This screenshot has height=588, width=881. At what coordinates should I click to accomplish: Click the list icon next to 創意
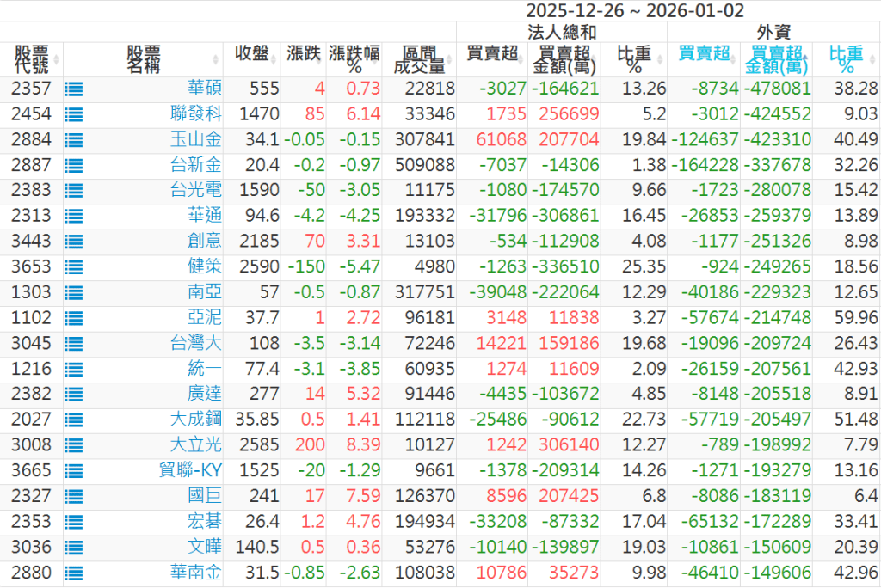(73, 242)
